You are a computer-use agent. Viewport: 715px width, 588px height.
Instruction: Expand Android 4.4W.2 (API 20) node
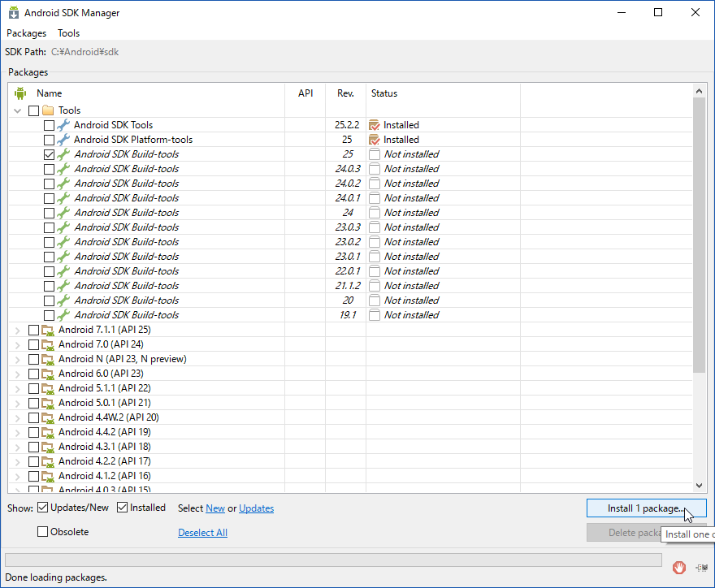pos(18,417)
